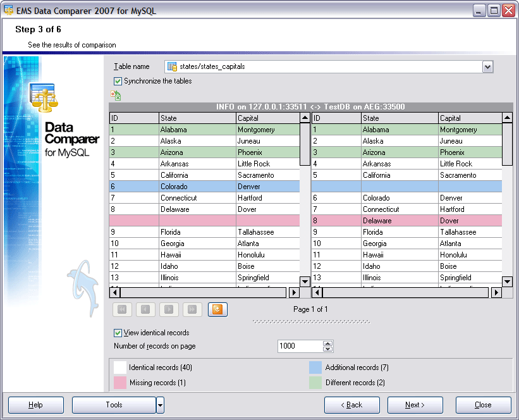Go to previous page navigation button
The width and height of the screenshot is (519, 420).
pos(145,309)
